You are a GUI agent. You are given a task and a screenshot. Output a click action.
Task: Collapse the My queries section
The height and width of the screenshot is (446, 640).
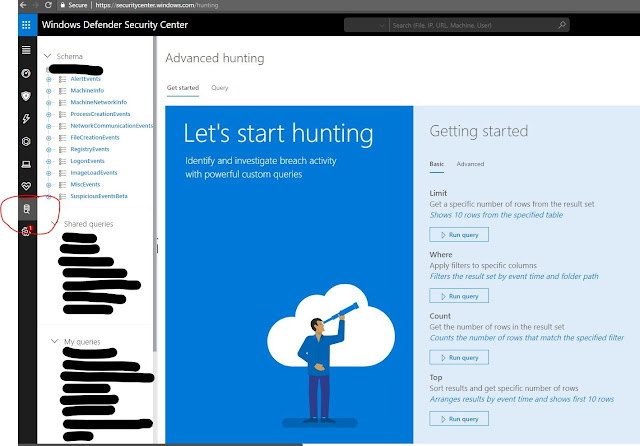pos(54,341)
